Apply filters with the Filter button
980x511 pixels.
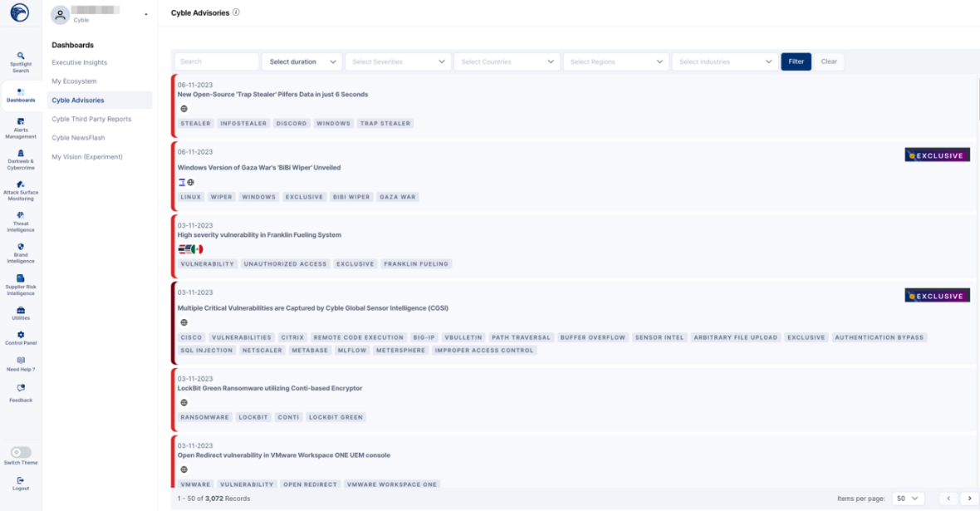[x=796, y=61]
